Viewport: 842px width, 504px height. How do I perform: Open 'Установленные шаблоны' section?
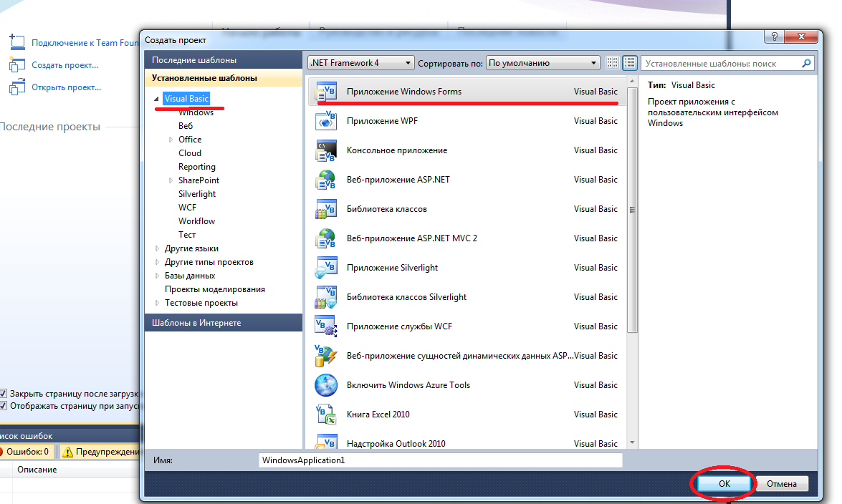(224, 78)
